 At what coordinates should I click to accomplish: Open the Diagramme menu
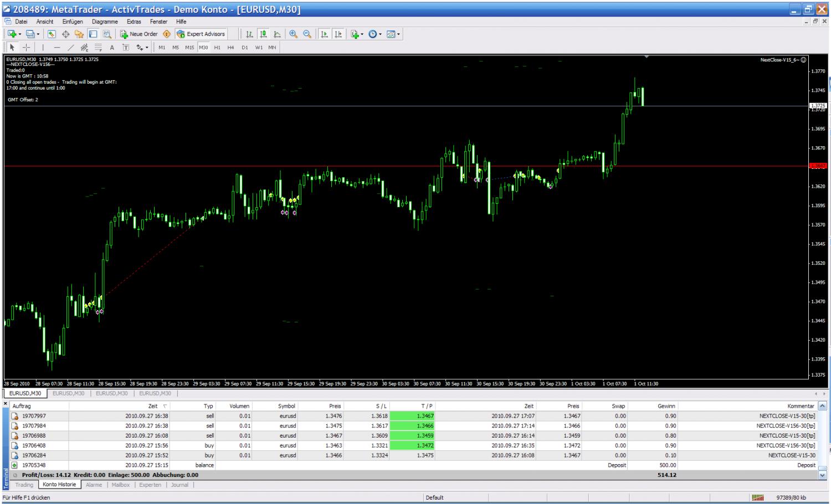pos(105,22)
